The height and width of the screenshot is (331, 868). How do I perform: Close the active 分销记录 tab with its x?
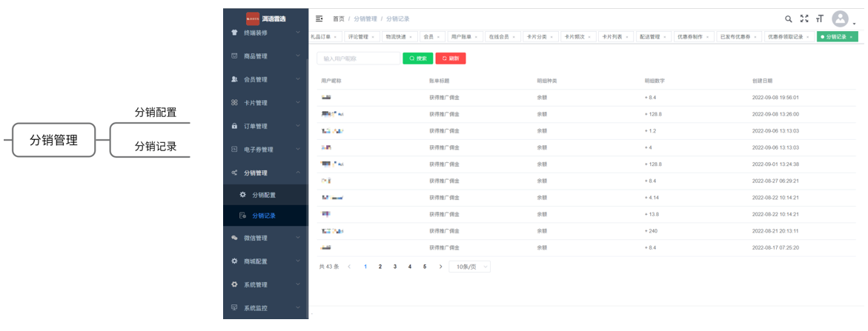852,37
